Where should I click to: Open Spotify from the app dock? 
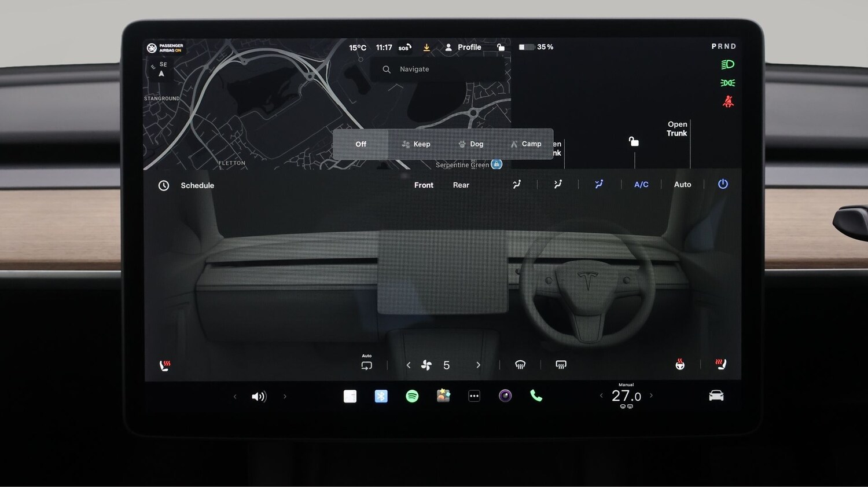coord(412,396)
